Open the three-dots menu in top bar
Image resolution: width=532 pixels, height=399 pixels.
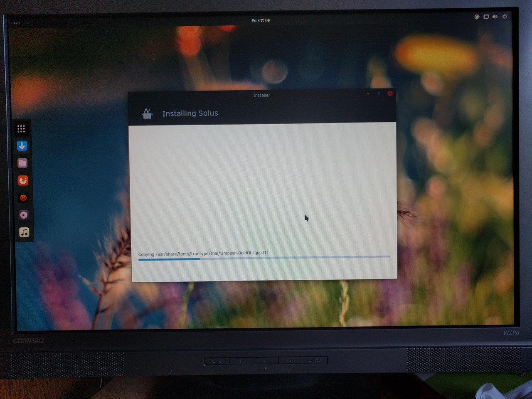click(x=17, y=23)
